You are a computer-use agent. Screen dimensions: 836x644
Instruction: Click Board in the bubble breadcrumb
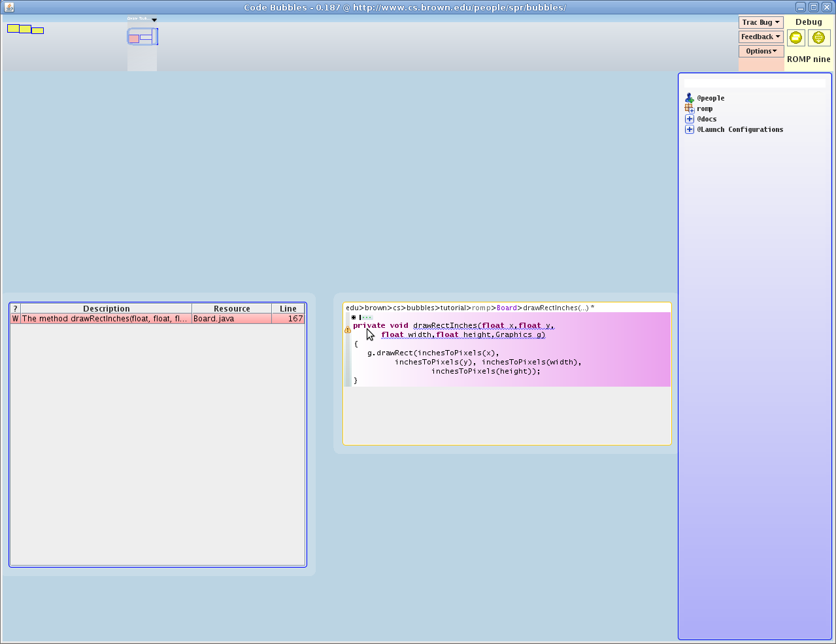[x=506, y=308]
